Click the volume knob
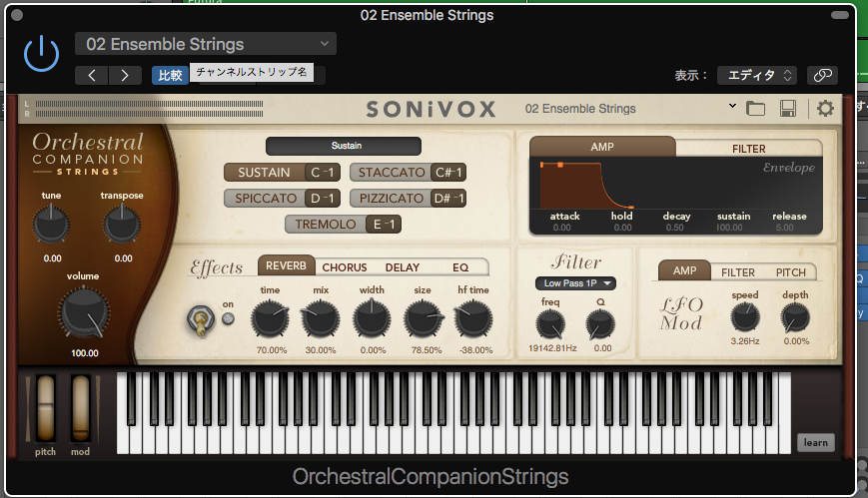Viewport: 868px width, 498px height. (x=84, y=313)
